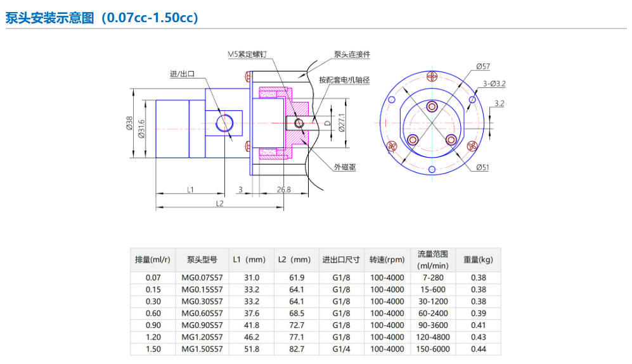Click the G1/4 port size cell
Screen dimensions: 632x364
point(341,349)
